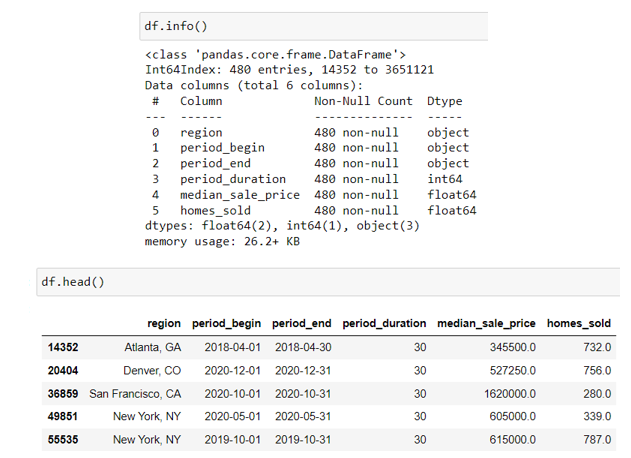Click the homes_sold column header in table
Image resolution: width=631 pixels, height=458 pixels.
[x=579, y=324]
